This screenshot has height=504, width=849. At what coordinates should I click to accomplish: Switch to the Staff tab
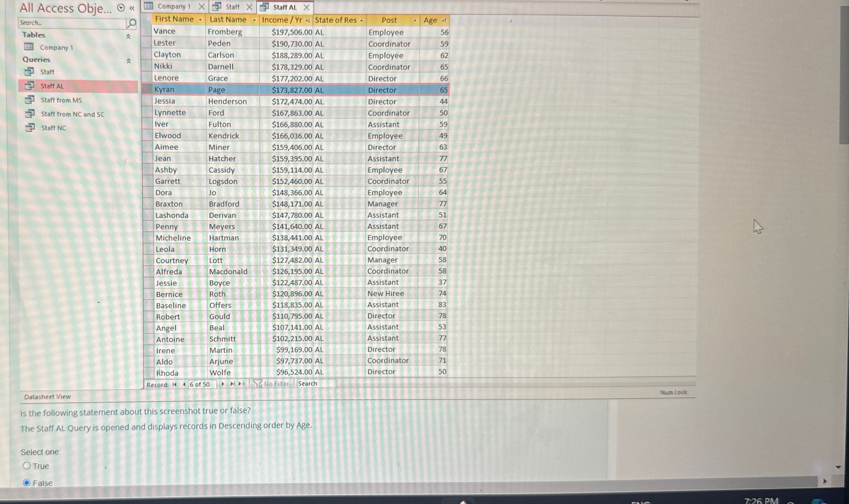[x=232, y=7]
